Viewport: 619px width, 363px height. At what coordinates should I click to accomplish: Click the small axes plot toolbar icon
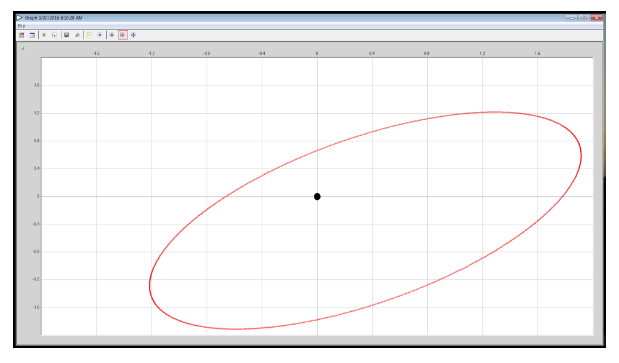pos(54,35)
